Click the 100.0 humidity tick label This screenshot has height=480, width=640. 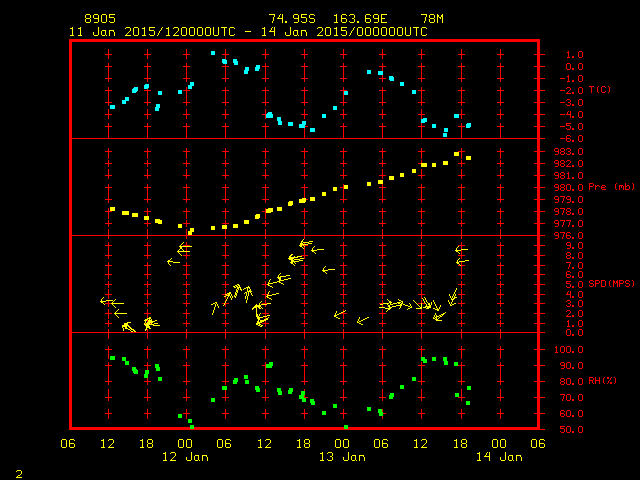pos(568,350)
